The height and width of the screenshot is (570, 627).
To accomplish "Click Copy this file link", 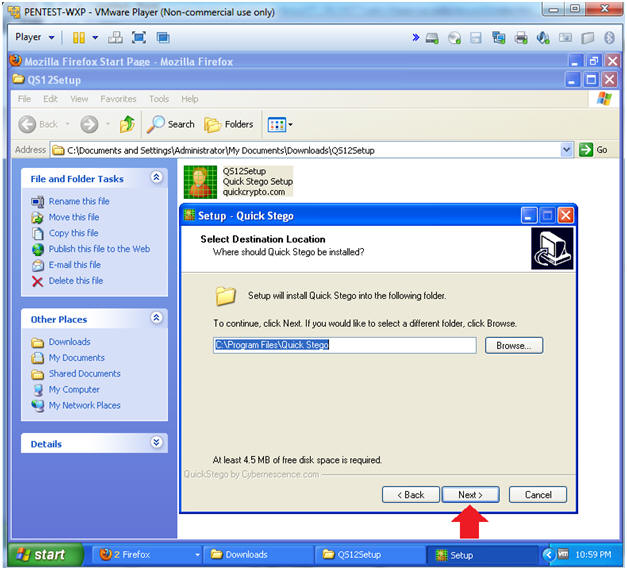I will [73, 233].
